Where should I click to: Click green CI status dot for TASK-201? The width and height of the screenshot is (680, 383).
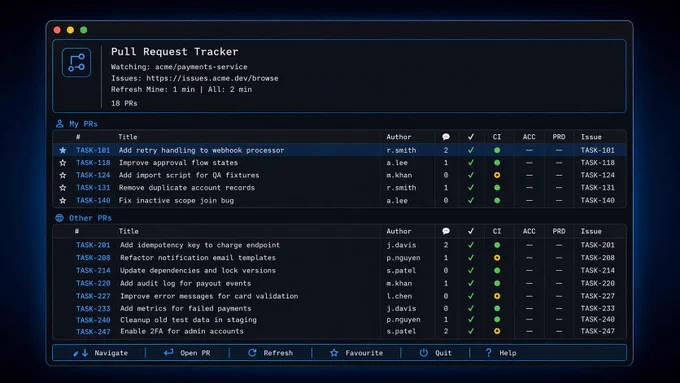(497, 245)
